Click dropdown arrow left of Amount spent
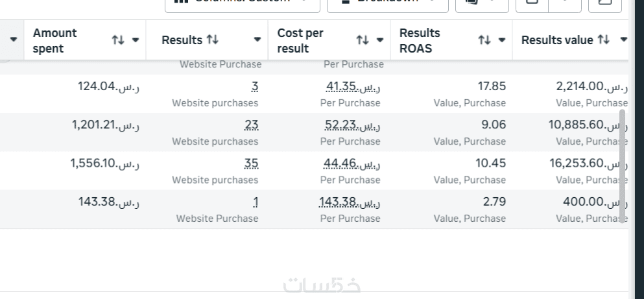This screenshot has height=299, width=644. (x=14, y=40)
